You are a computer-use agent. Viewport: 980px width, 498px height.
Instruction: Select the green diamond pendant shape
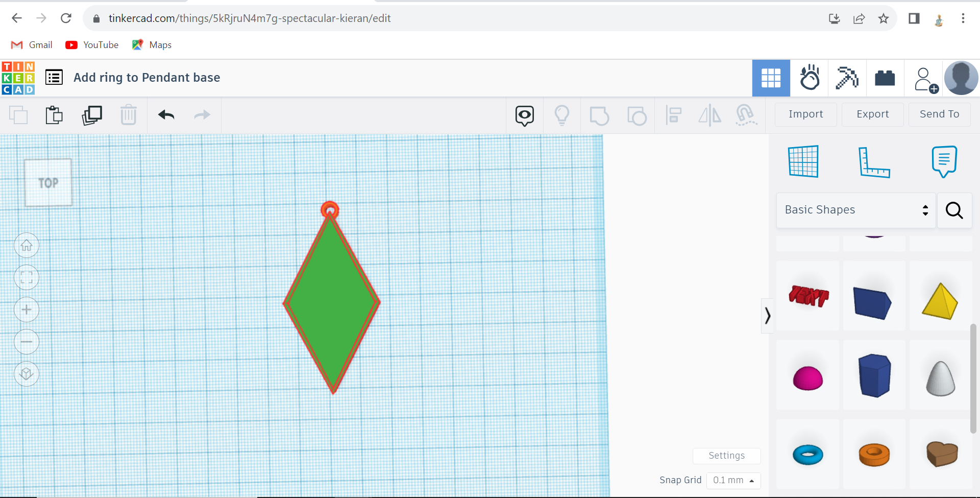click(x=332, y=304)
